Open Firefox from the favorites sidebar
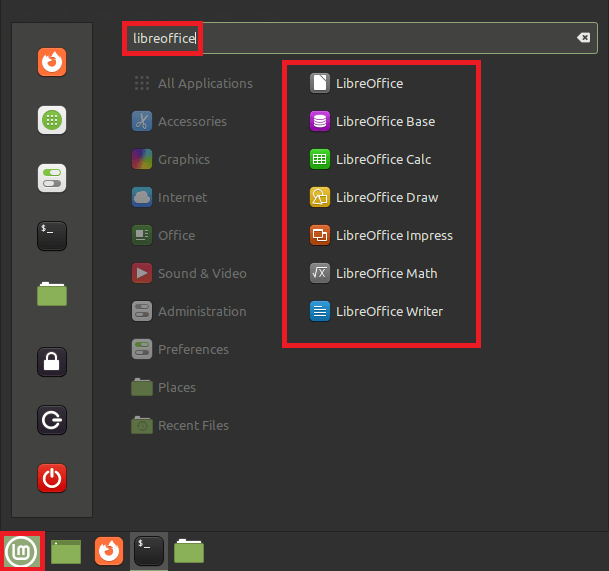 click(52, 62)
